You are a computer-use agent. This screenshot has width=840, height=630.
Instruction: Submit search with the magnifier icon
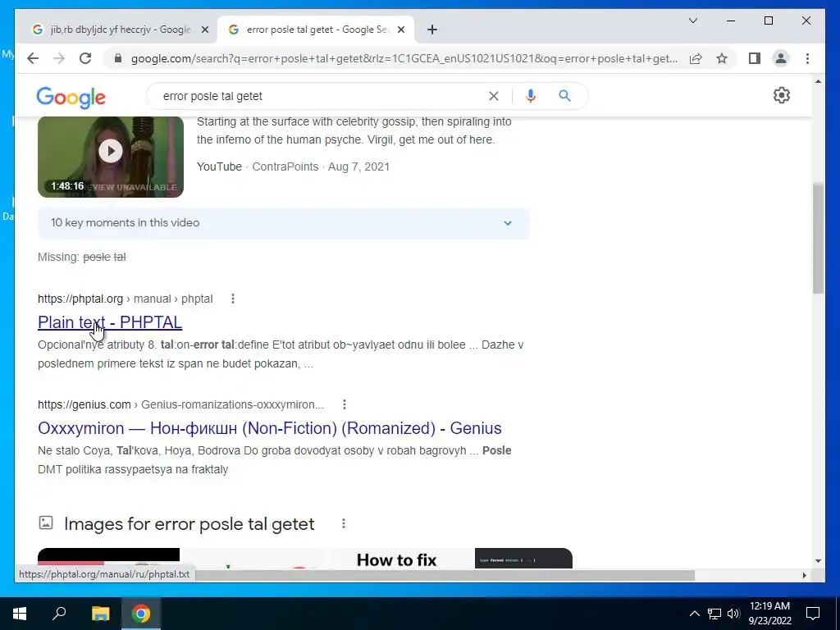tap(564, 96)
